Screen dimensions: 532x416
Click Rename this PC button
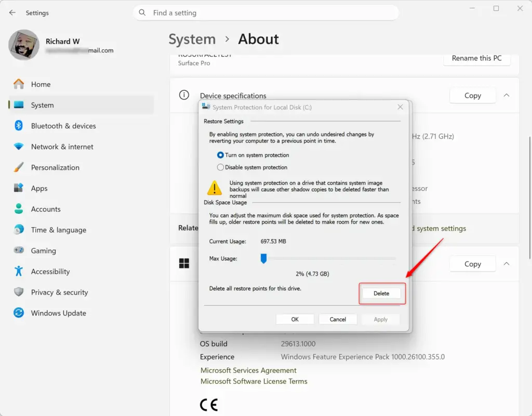pyautogui.click(x=477, y=58)
